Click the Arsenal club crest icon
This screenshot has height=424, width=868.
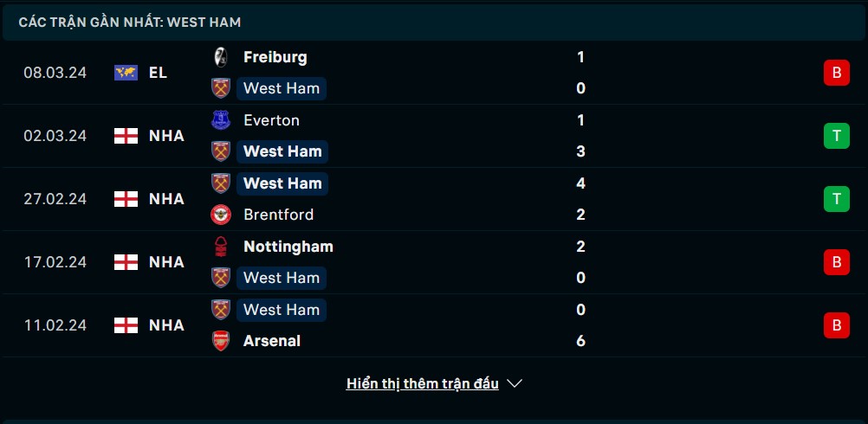tap(221, 341)
